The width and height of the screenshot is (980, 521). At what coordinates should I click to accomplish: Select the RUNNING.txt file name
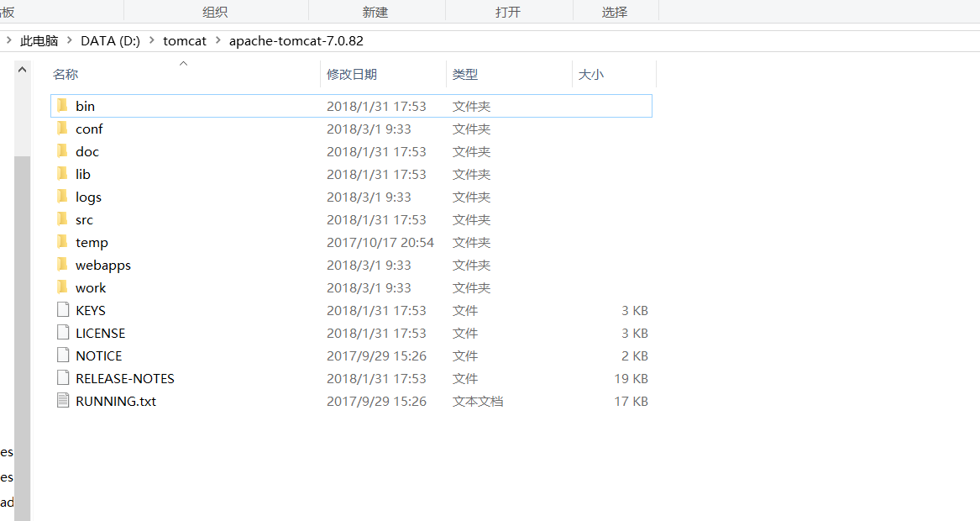(x=116, y=401)
